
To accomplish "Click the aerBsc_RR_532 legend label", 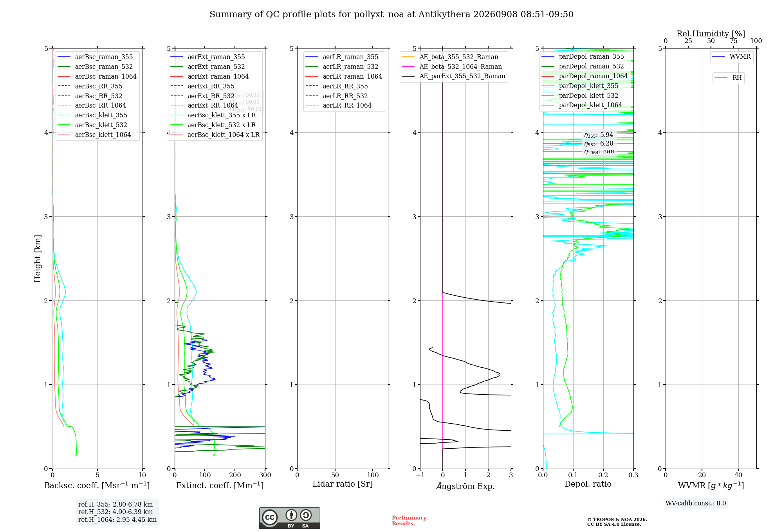I will click(x=99, y=96).
